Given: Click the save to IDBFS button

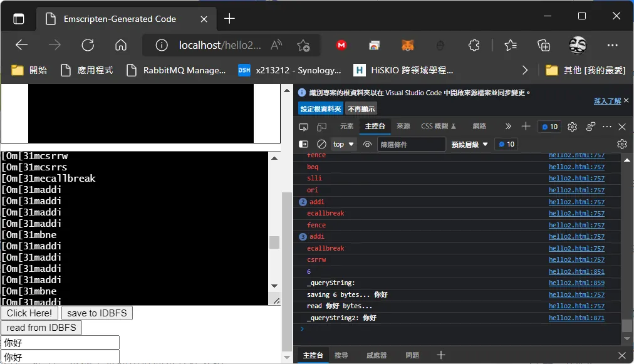Looking at the screenshot, I should pyautogui.click(x=97, y=313).
